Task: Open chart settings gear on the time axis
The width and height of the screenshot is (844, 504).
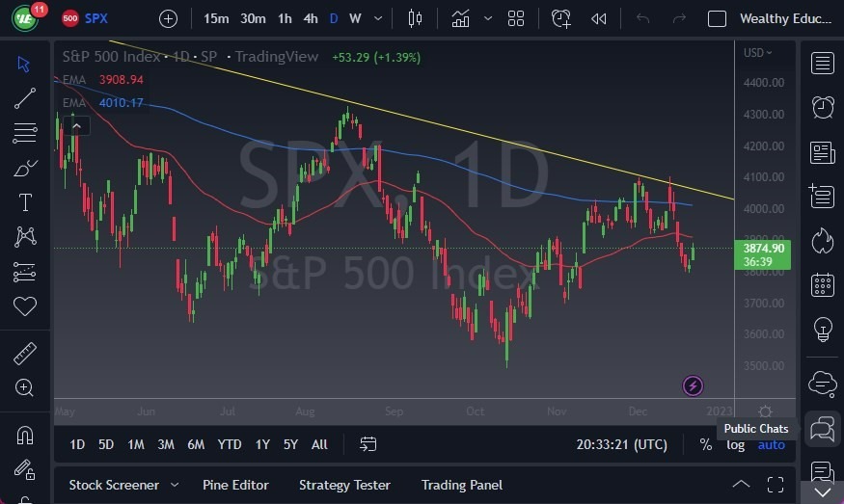Action: (x=766, y=411)
